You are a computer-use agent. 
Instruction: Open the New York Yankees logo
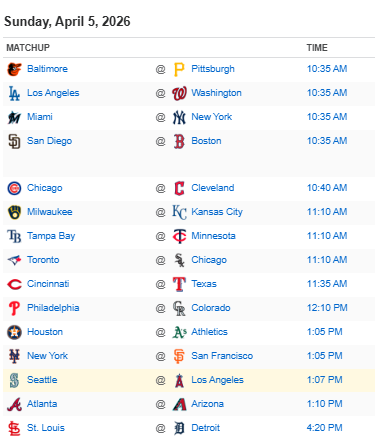179,117
